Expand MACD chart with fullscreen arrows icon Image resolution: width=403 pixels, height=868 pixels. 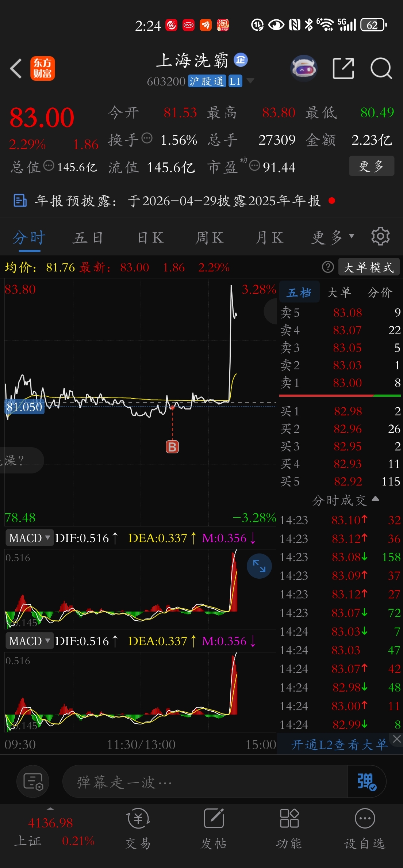point(259,566)
